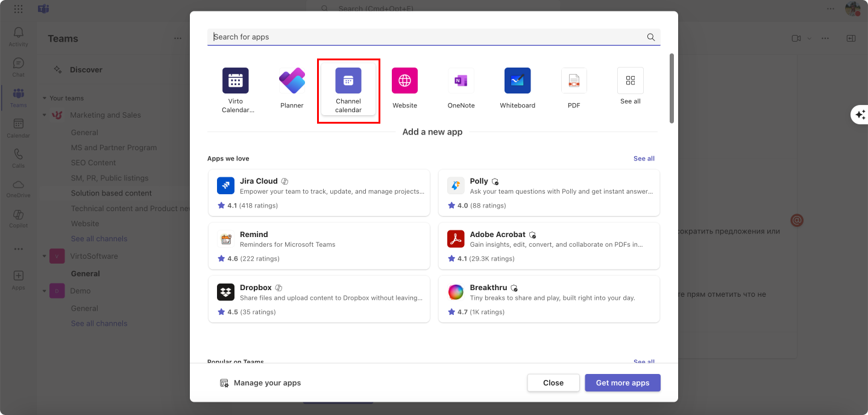
Task: Select the OneNote app icon
Action: click(461, 80)
